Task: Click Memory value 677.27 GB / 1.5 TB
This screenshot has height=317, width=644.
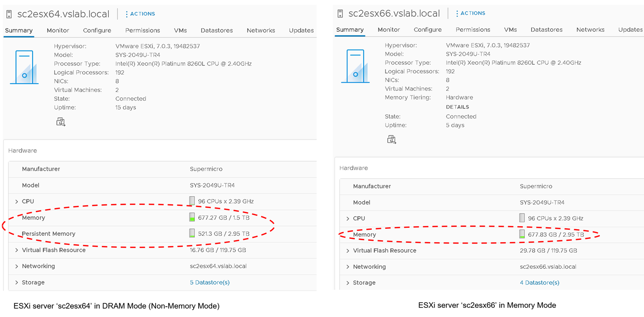Action: pyautogui.click(x=225, y=218)
